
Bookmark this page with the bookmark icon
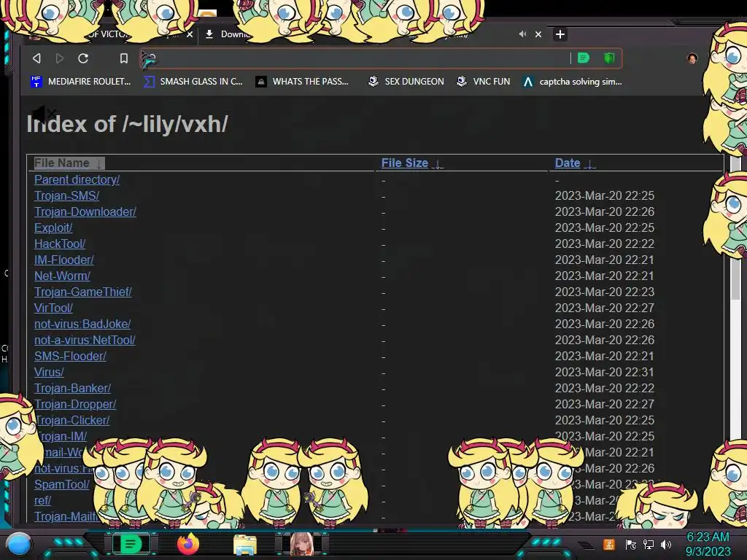[x=124, y=58]
